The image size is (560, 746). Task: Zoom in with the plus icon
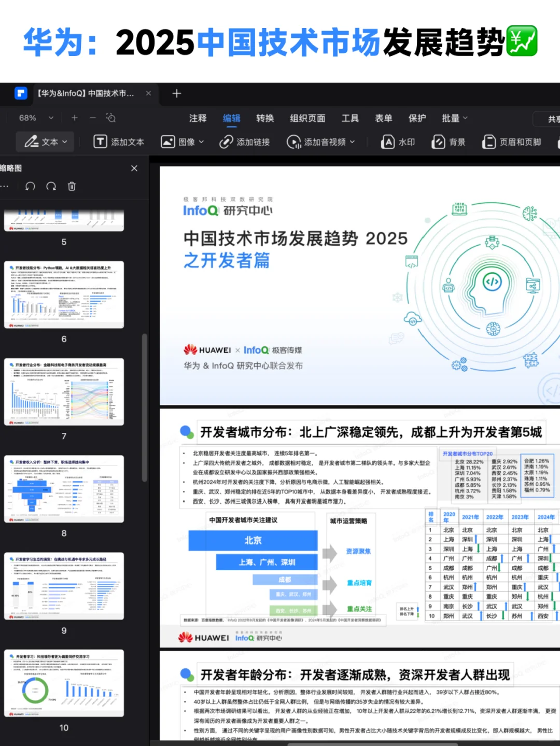point(75,118)
